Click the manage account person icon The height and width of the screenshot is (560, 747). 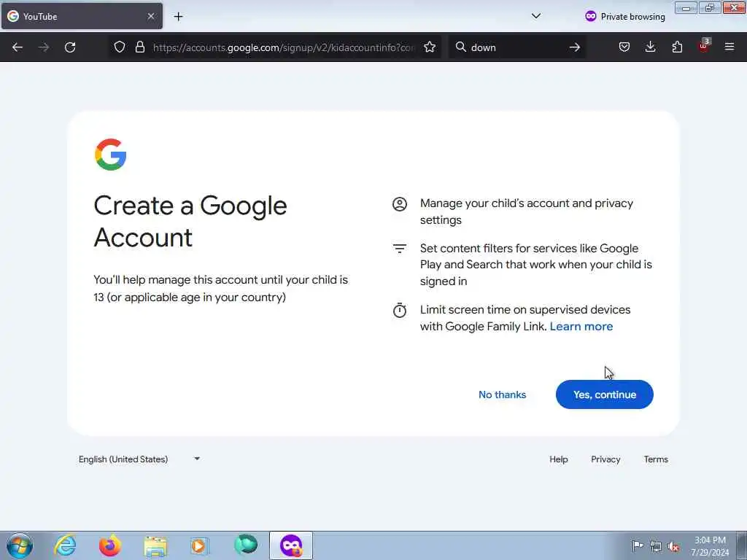click(400, 204)
